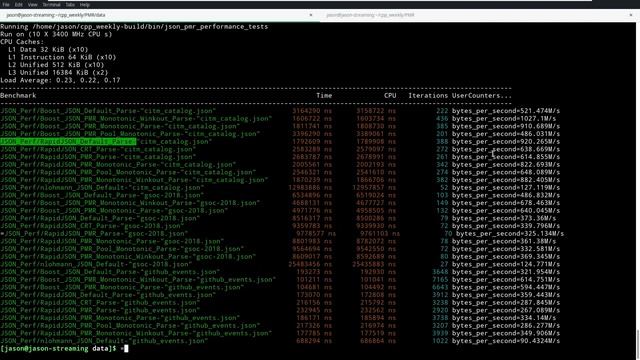Viewport: 640px width, 360px height.
Task: Open the File menu
Action: point(6,4)
